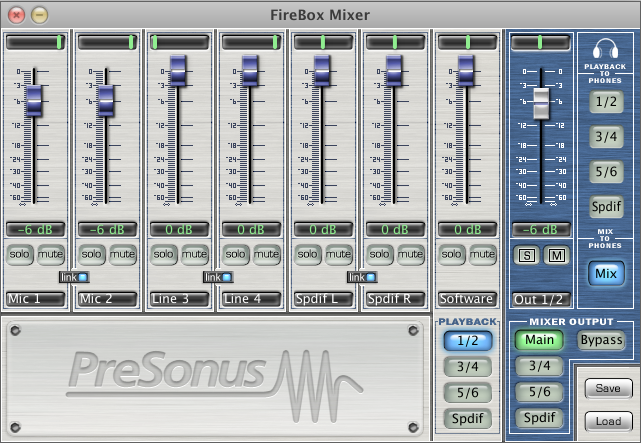Click the Spdif R pan slider
Image resolution: width=641 pixels, height=443 pixels.
tap(395, 42)
